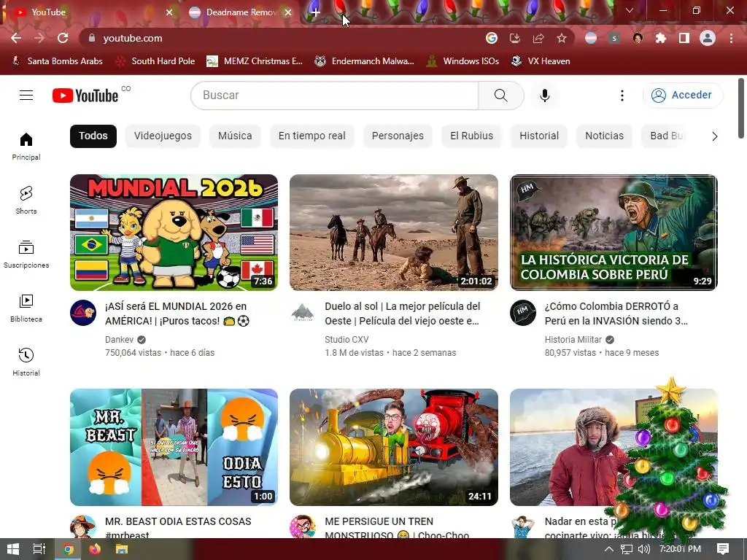
Task: Open Task View on taskbar
Action: (x=39, y=549)
